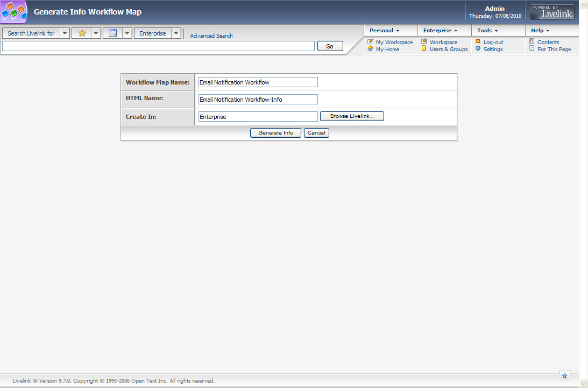Open the Advanced Search link
The height and width of the screenshot is (388, 588).
(211, 36)
